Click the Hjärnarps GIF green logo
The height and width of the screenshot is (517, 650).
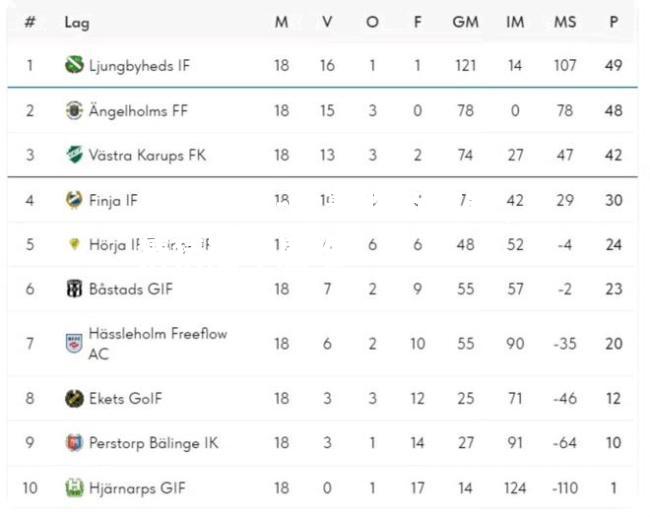click(x=75, y=488)
